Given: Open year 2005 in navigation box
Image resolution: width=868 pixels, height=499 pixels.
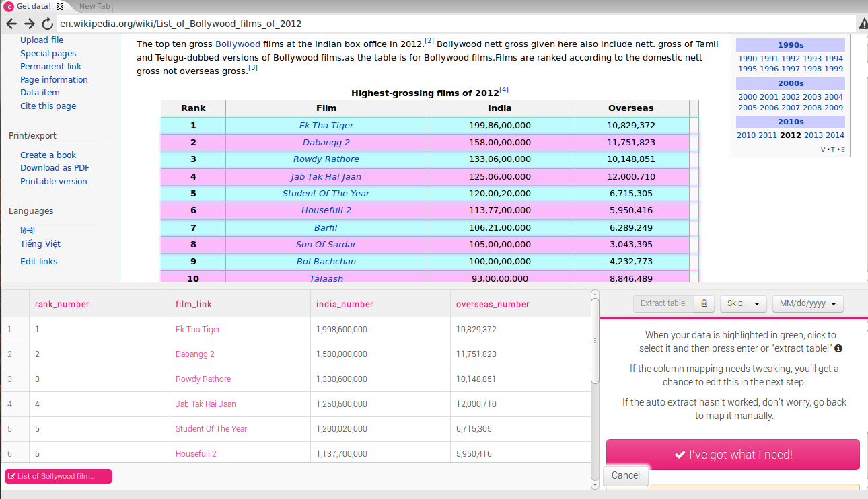Looking at the screenshot, I should point(748,108).
